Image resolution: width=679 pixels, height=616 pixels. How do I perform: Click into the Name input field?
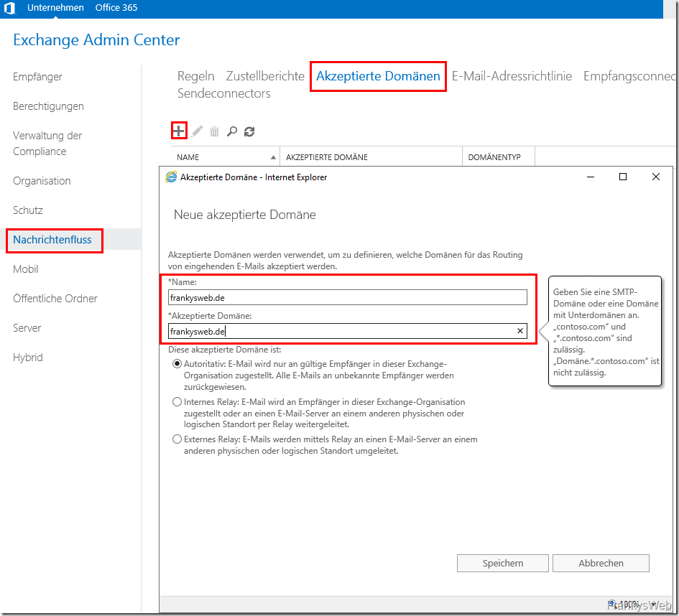point(347,297)
